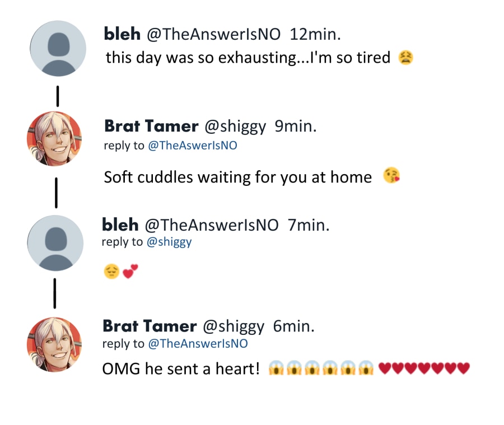The height and width of the screenshot is (425, 504).
Task: Click the gray avatar on the 7min reply
Action: tap(55, 243)
